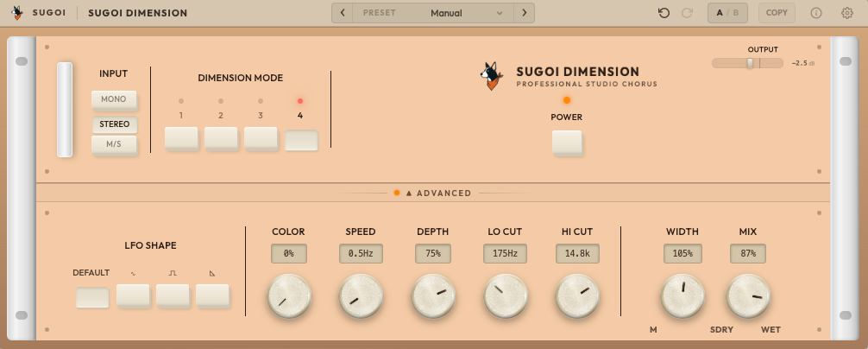
Task: Toggle the A / B comparison button
Action: click(x=727, y=13)
